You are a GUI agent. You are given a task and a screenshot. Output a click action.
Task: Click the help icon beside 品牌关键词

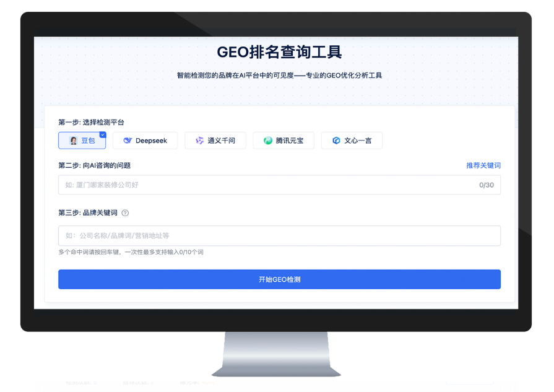[x=125, y=213]
